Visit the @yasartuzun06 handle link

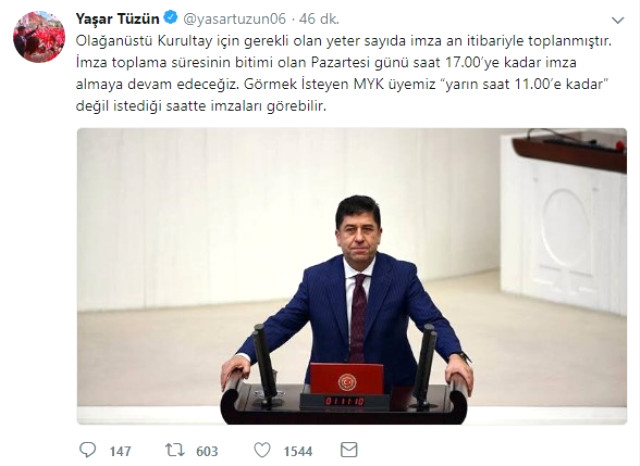click(234, 19)
